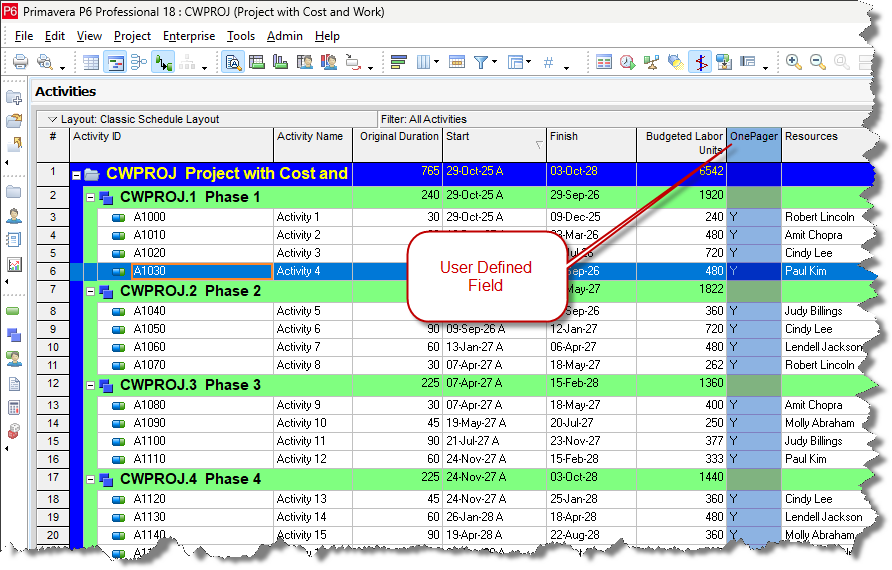Switch to Activity Table view icon

(x=91, y=61)
